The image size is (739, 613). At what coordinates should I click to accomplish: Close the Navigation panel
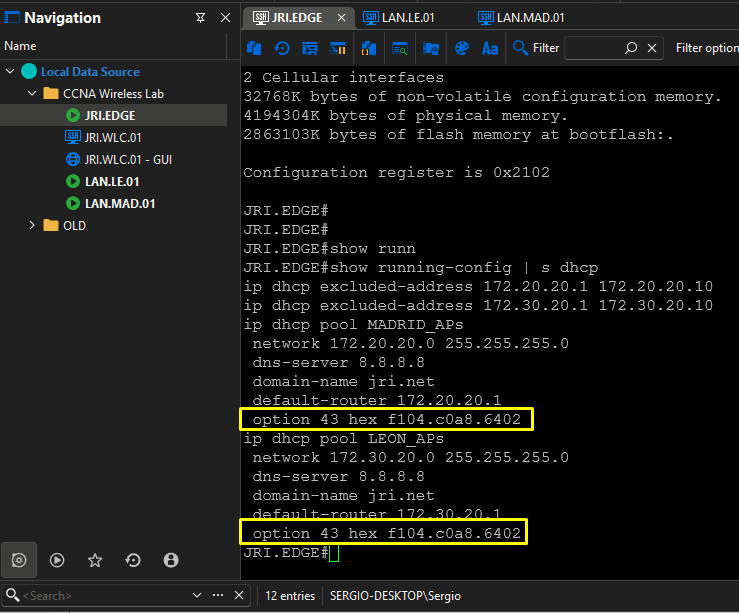225,18
